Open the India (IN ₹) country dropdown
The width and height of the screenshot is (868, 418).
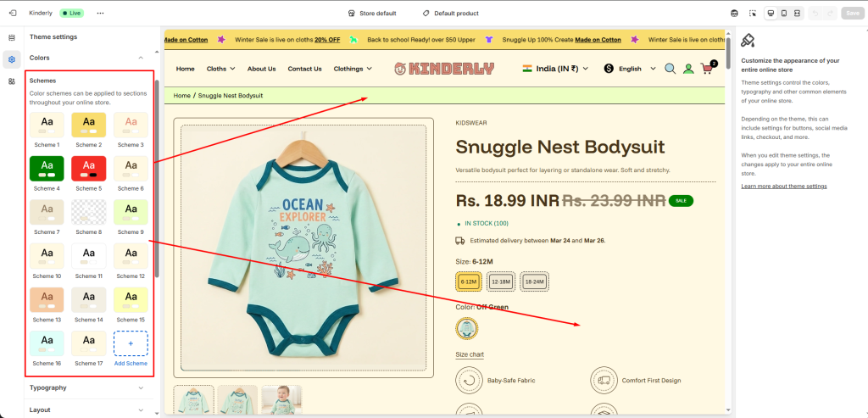(555, 69)
